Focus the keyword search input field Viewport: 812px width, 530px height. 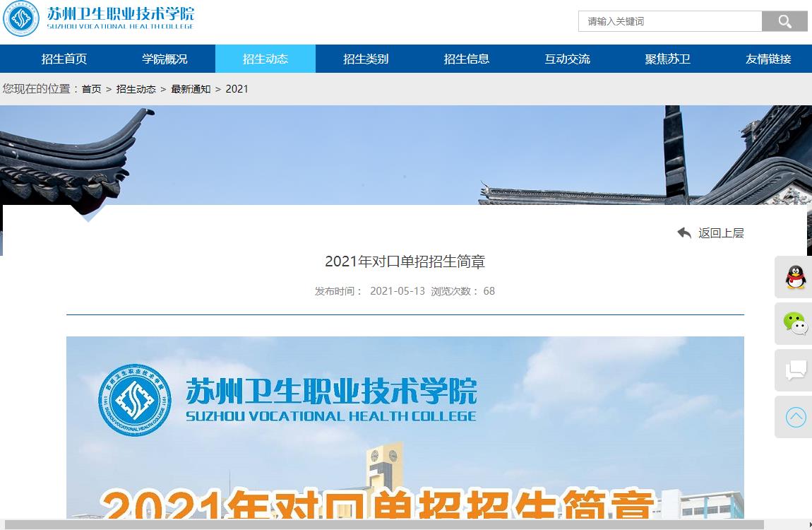coord(670,21)
